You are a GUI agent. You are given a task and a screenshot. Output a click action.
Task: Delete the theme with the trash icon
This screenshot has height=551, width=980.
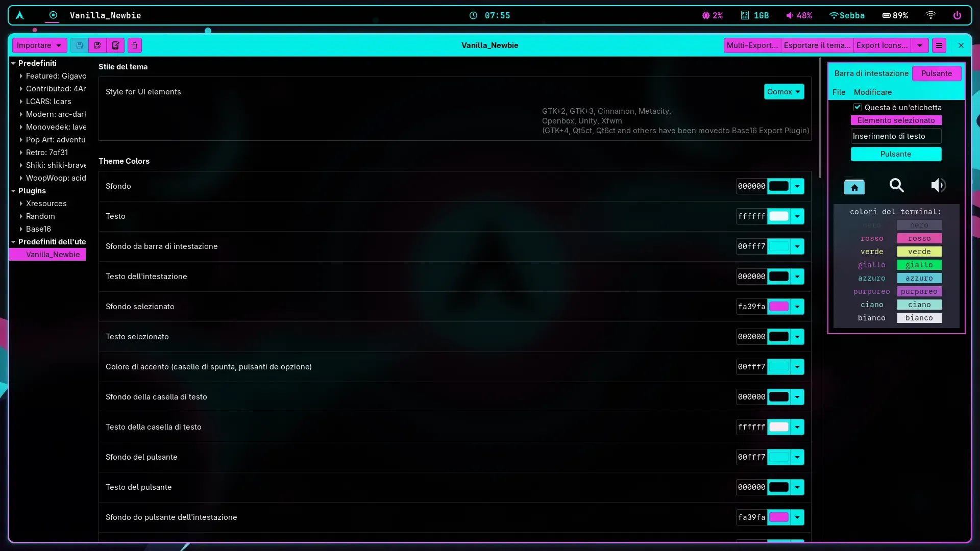coord(134,45)
